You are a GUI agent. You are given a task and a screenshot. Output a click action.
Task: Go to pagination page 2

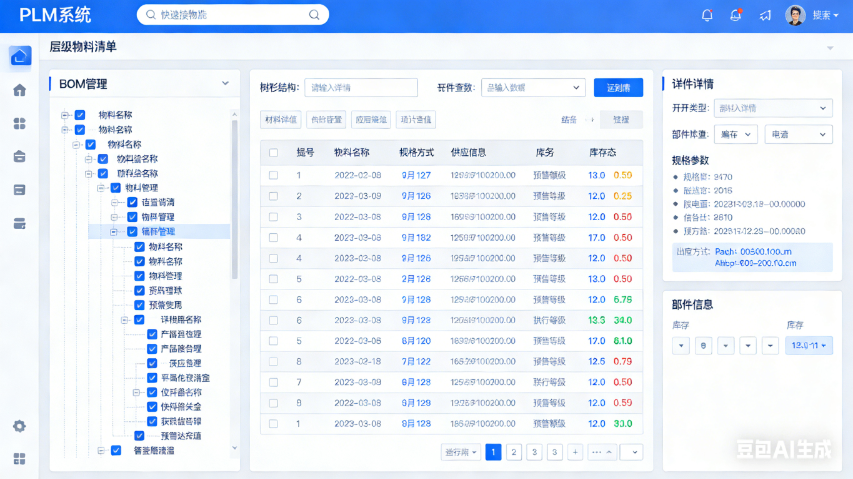(x=514, y=452)
